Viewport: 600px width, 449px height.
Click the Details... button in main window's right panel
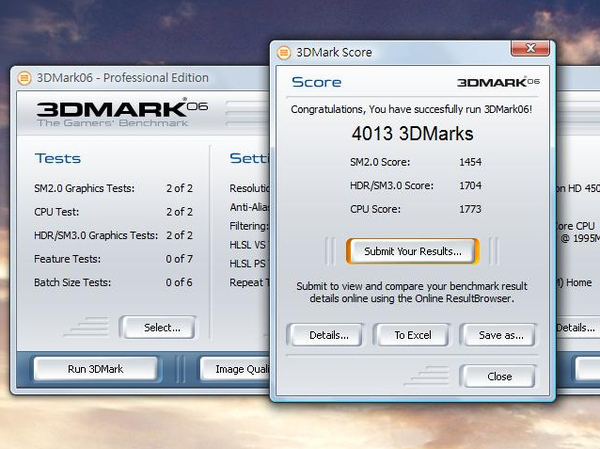click(x=578, y=328)
